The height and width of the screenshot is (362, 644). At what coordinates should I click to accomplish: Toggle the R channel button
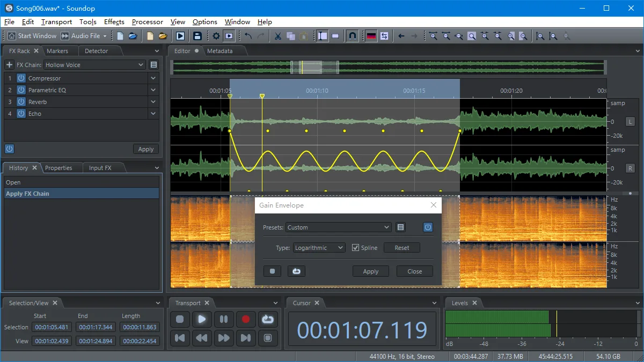tap(631, 168)
